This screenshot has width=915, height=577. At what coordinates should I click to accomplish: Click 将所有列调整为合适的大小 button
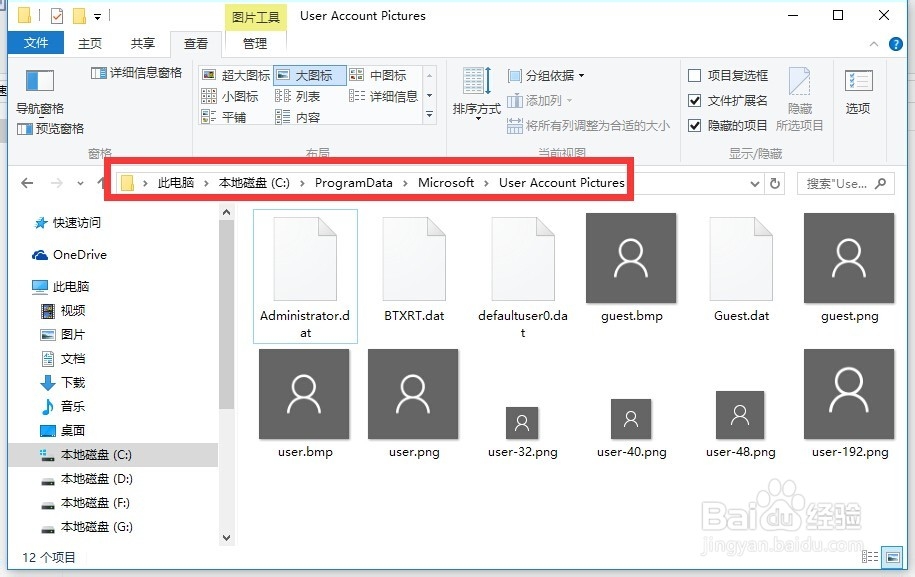coord(588,125)
